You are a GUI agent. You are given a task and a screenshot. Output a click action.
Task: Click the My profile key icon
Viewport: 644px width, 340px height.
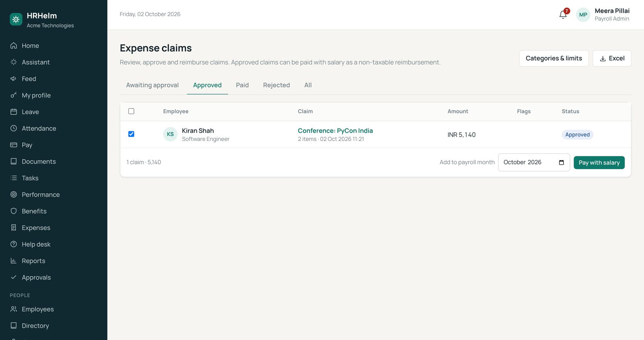14,95
